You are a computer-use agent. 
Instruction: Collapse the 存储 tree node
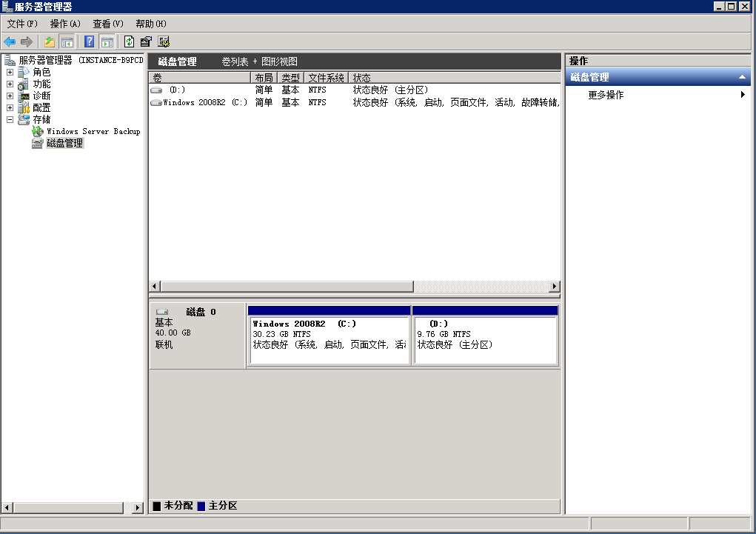pos(10,119)
